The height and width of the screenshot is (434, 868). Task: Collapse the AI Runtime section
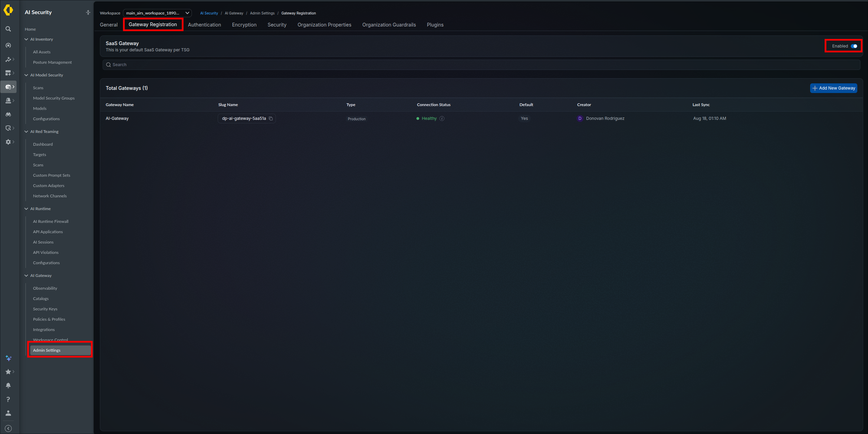click(26, 209)
